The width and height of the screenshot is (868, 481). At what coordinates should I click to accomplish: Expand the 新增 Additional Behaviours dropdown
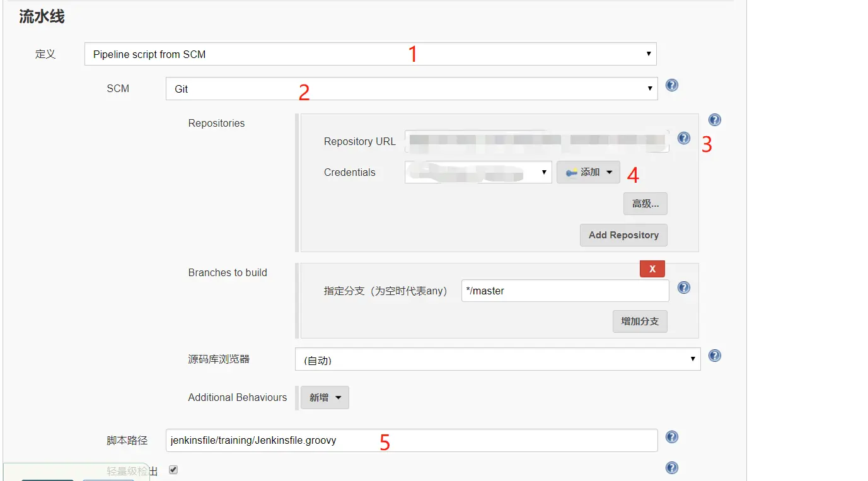point(325,398)
